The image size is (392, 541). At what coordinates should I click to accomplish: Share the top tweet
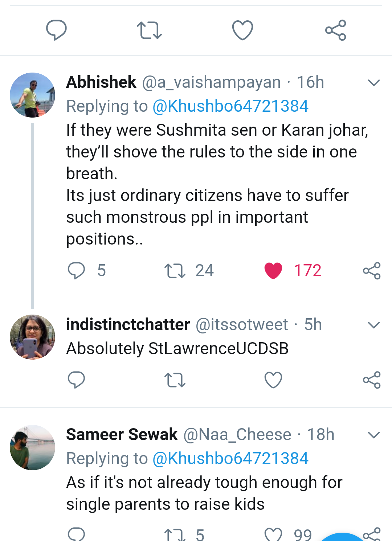pos(336,30)
